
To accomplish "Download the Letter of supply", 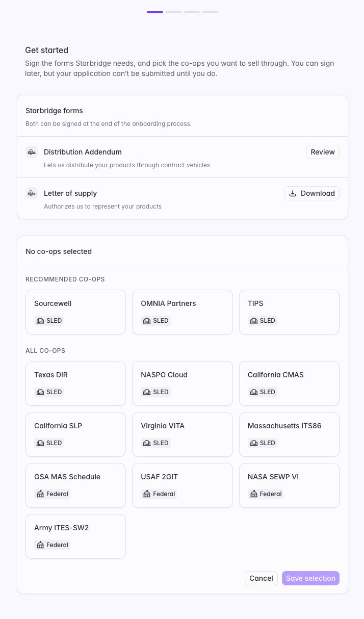I will coord(311,193).
